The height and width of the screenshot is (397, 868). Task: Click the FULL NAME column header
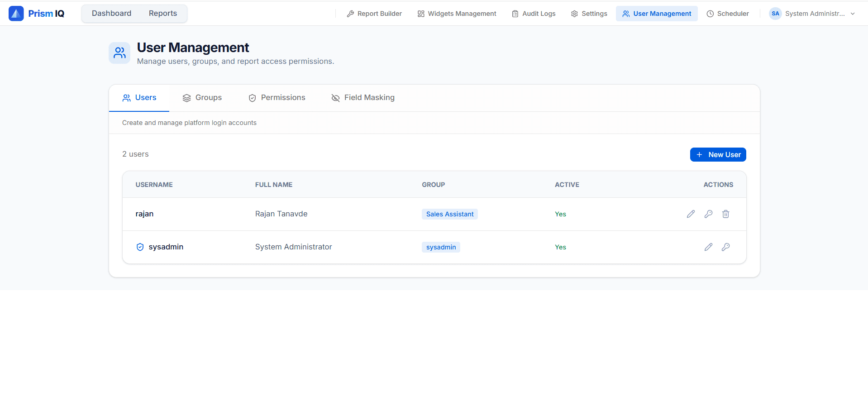[x=274, y=185]
